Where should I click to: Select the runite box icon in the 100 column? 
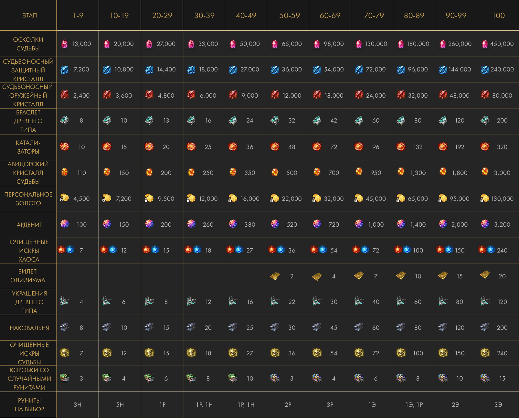[x=485, y=378]
